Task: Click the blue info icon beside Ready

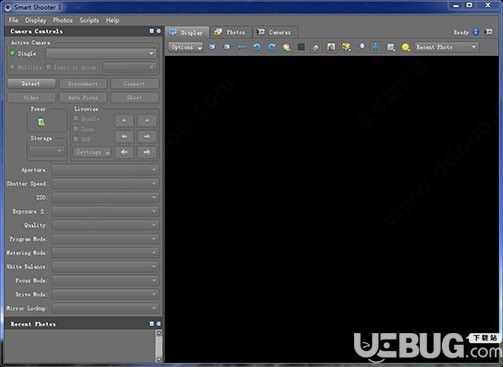Action: tap(476, 32)
